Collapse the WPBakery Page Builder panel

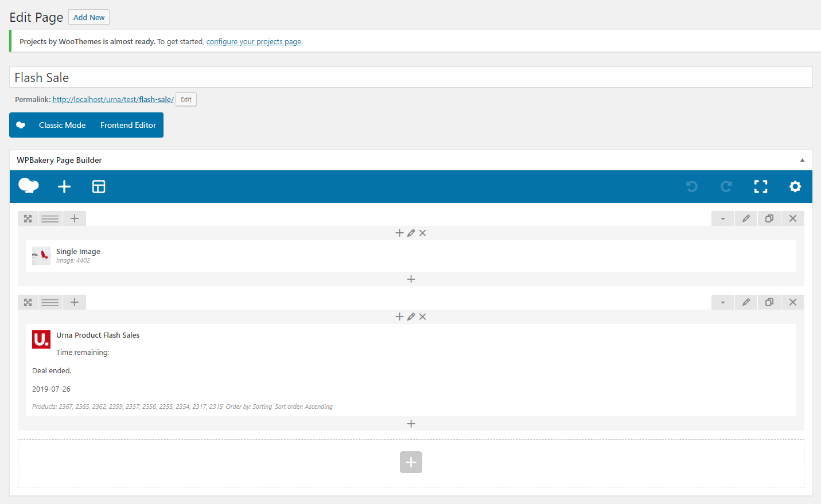pos(802,160)
